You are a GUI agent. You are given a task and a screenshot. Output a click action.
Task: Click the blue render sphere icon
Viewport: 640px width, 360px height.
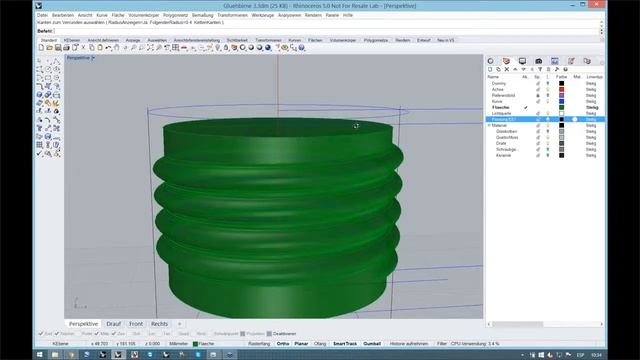pyautogui.click(x=268, y=48)
